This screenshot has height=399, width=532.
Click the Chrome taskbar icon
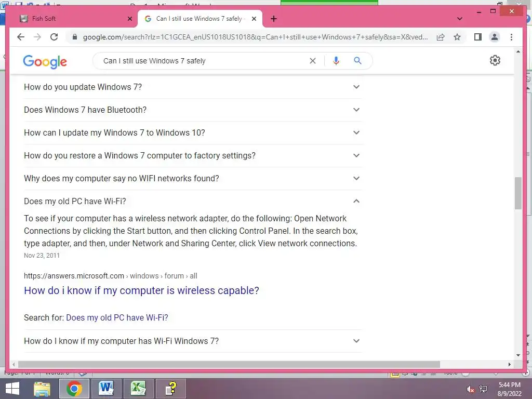(74, 389)
